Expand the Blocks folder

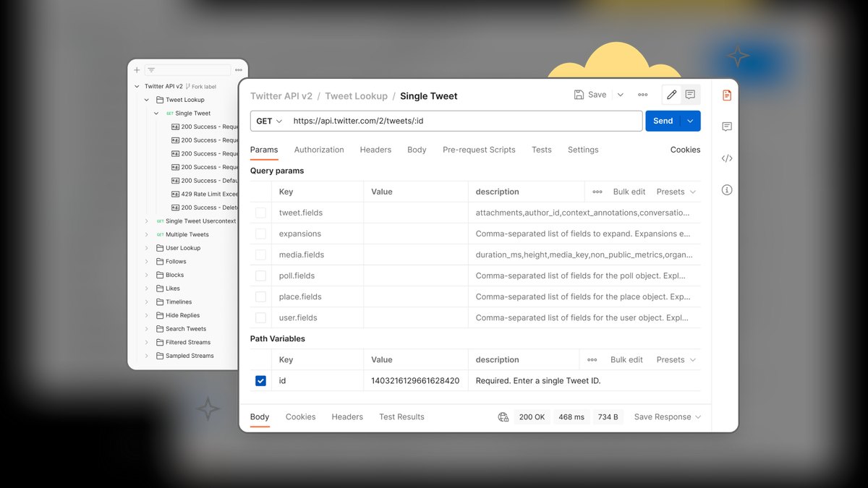[146, 275]
